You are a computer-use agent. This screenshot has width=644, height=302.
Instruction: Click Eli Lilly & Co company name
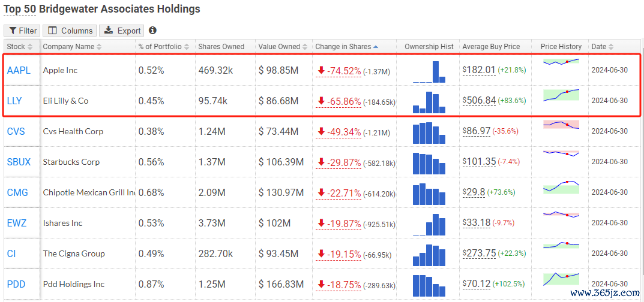point(65,101)
